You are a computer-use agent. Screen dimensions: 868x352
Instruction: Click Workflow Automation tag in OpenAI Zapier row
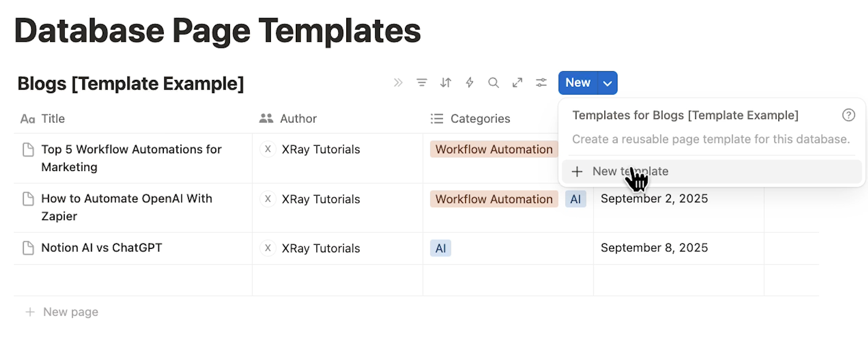(x=494, y=199)
